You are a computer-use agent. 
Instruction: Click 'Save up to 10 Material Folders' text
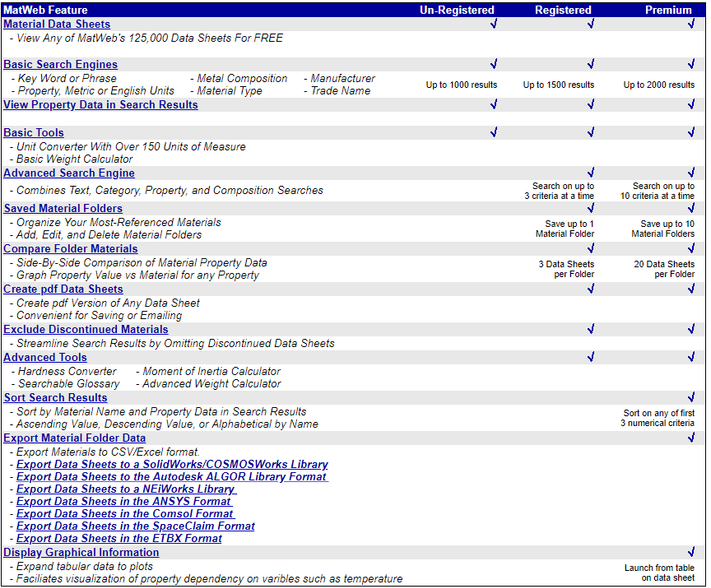click(x=663, y=229)
